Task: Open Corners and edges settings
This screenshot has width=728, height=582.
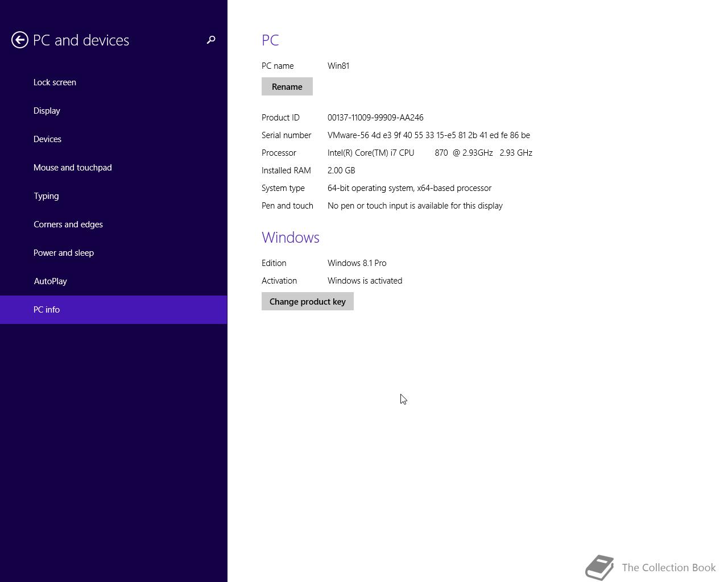Action: (114, 225)
